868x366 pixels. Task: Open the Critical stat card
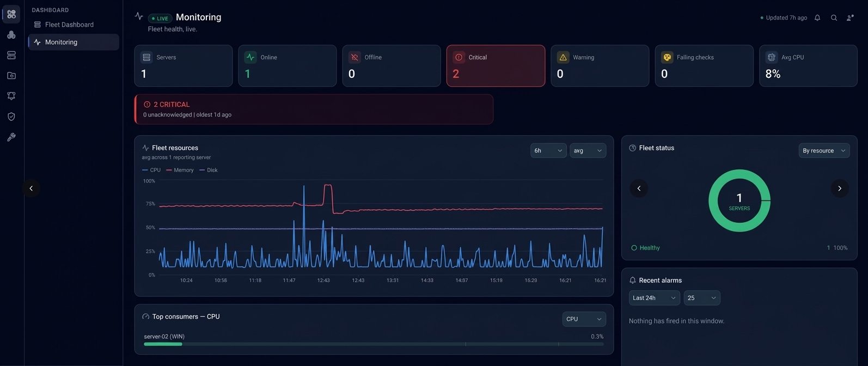pos(496,66)
